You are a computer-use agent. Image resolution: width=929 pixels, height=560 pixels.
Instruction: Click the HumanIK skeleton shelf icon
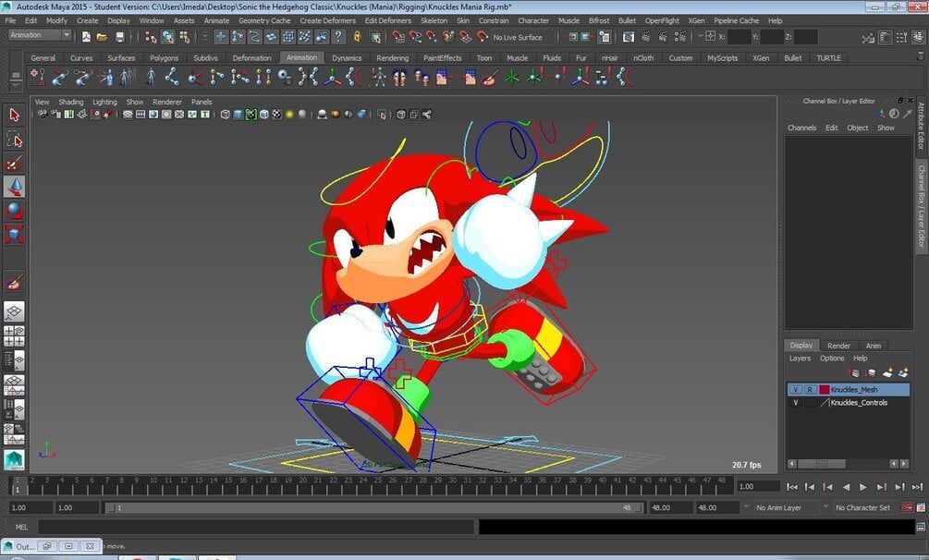pyautogui.click(x=377, y=77)
